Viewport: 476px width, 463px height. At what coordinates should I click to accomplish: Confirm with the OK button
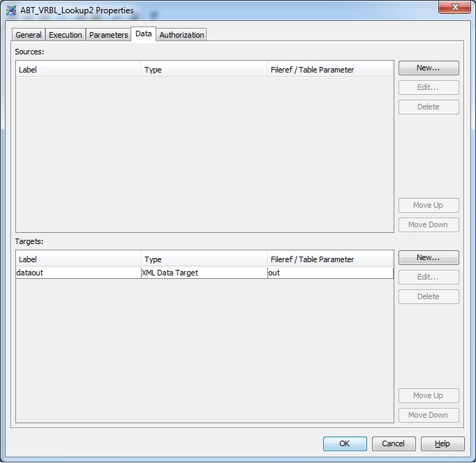pos(345,443)
